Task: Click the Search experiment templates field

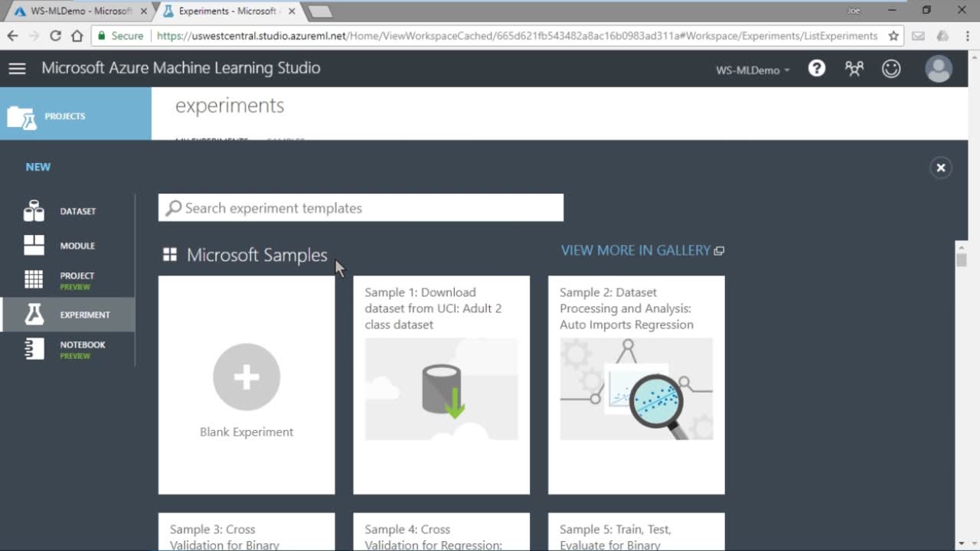Action: [361, 208]
